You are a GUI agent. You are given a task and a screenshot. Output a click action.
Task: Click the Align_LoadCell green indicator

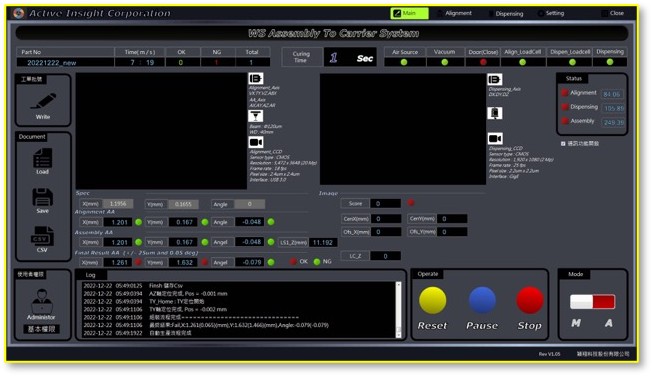click(x=522, y=62)
